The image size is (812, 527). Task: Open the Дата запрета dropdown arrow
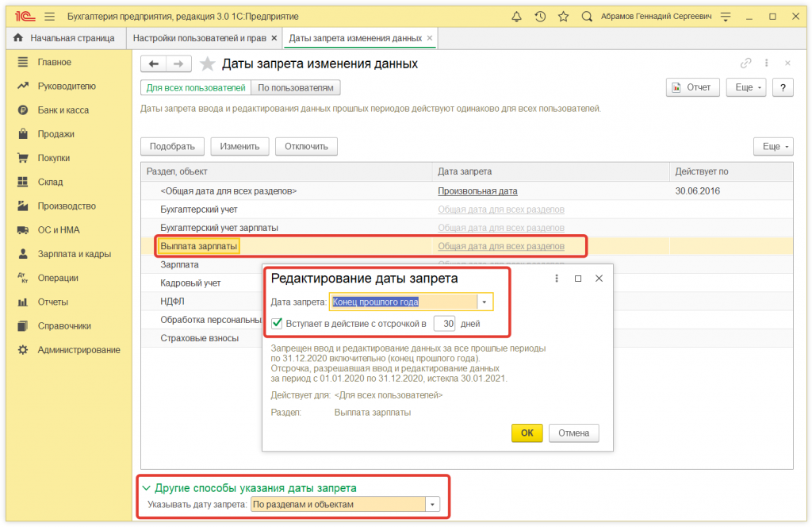coord(485,302)
